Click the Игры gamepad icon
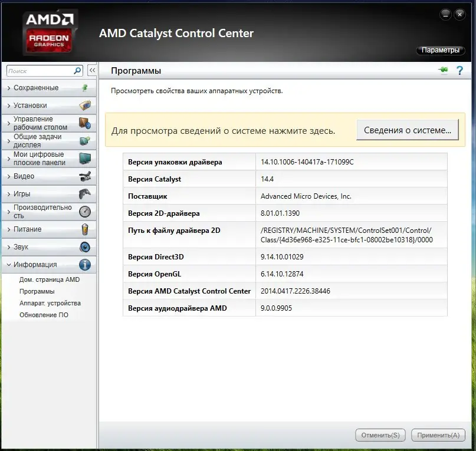Screen dimensions: 476x451 [x=85, y=194]
